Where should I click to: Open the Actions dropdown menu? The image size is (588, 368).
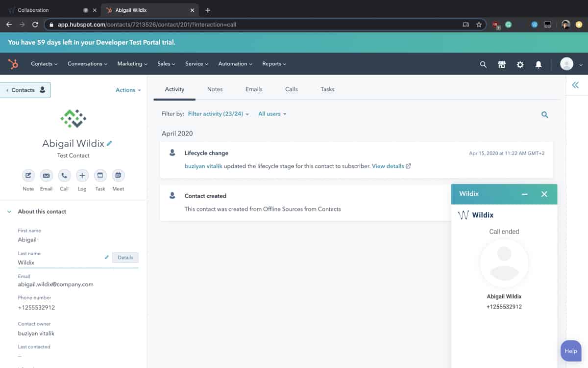click(x=128, y=90)
